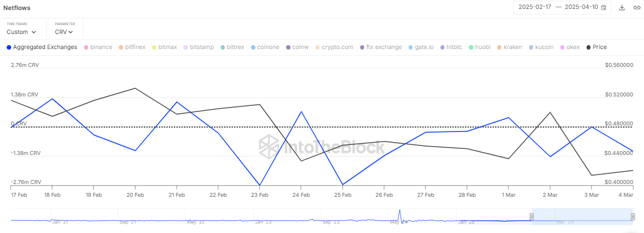
Task: Toggle kraken series visibility
Action: (x=509, y=47)
